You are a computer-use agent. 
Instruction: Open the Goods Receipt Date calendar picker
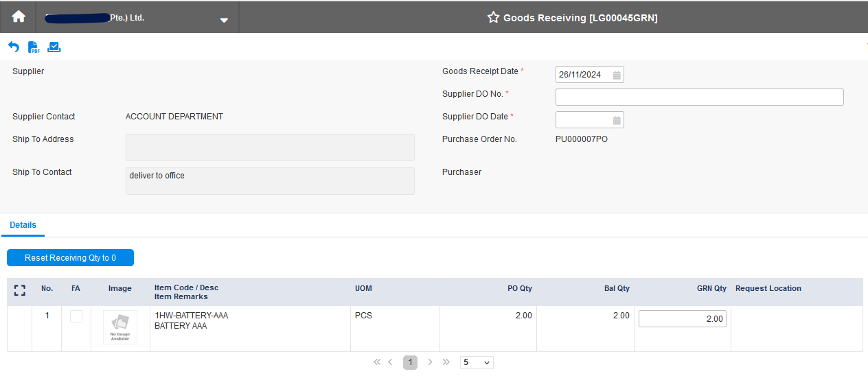[617, 75]
